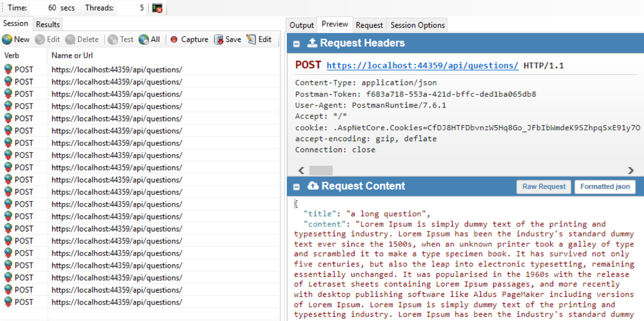The width and height of the screenshot is (644, 321).
Task: Click the greyed-out Test request icon
Action: [x=112, y=40]
